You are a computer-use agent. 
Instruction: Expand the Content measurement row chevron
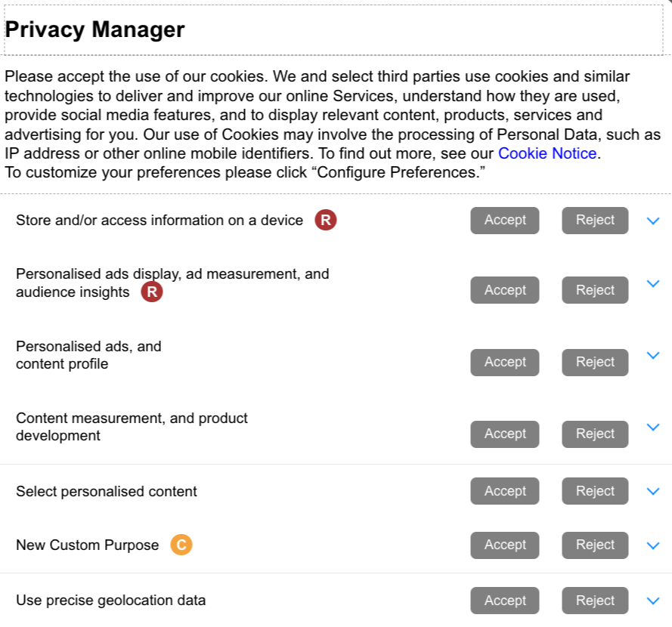[652, 427]
